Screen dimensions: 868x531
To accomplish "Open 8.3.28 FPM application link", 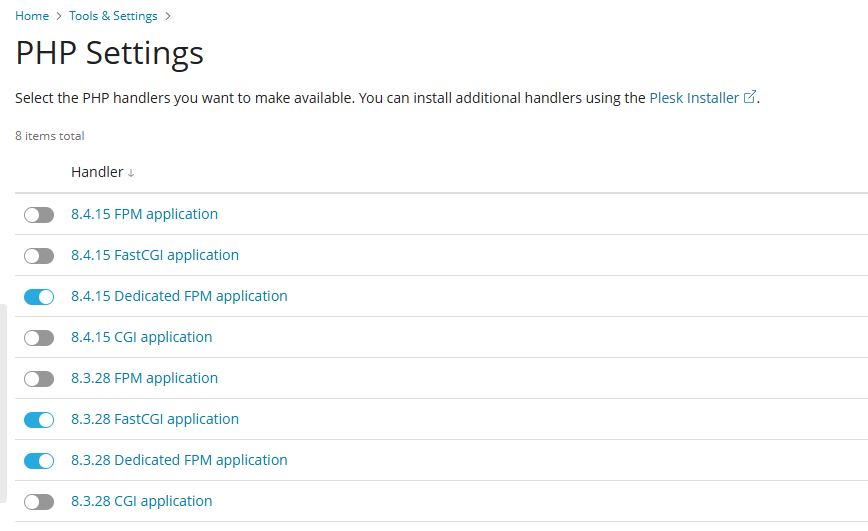I will [x=144, y=378].
